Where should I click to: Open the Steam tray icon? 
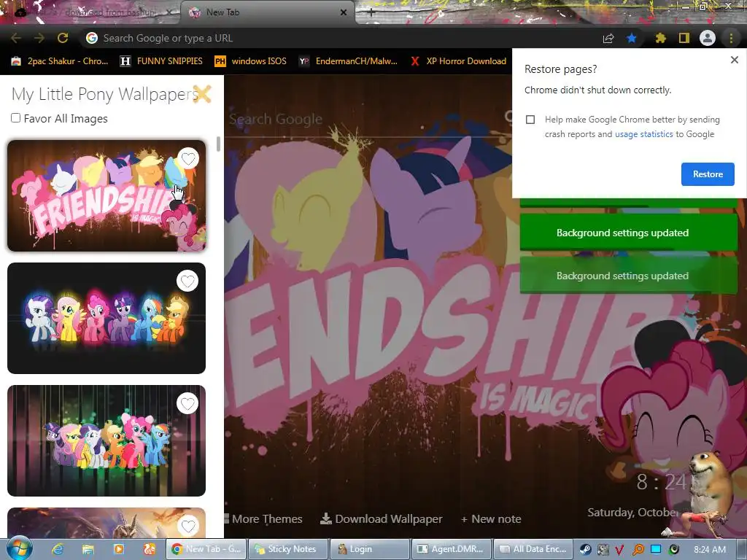586,550
